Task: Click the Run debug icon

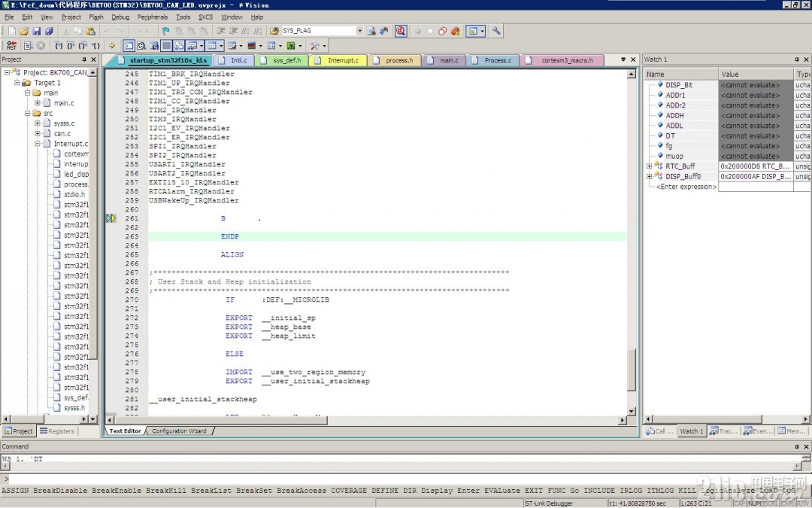Action: tap(29, 46)
